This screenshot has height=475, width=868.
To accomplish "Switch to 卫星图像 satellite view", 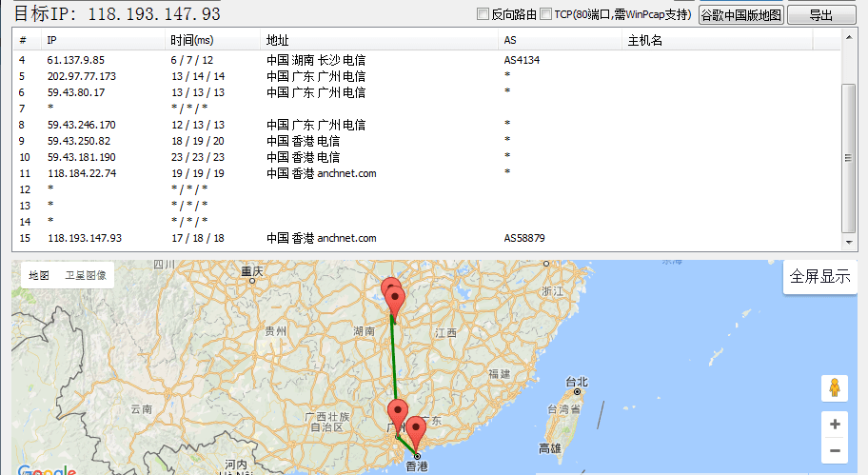I will 86,275.
